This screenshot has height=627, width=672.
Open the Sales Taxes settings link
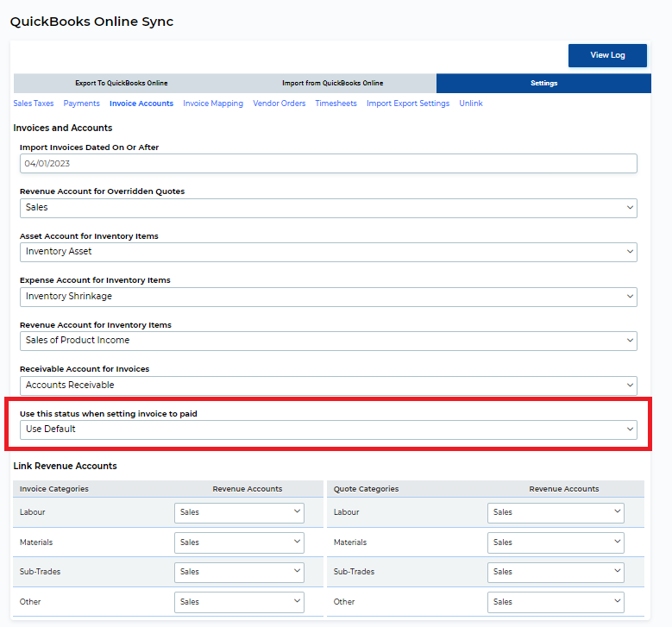click(34, 103)
